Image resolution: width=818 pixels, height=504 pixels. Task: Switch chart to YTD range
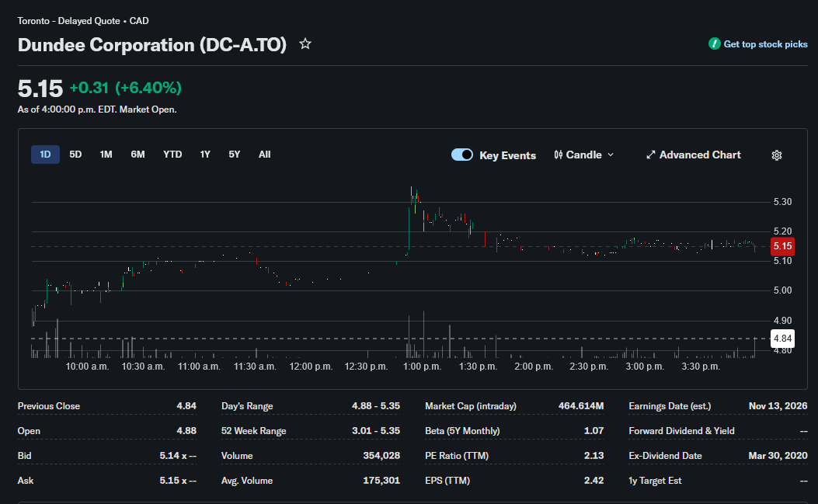(172, 155)
